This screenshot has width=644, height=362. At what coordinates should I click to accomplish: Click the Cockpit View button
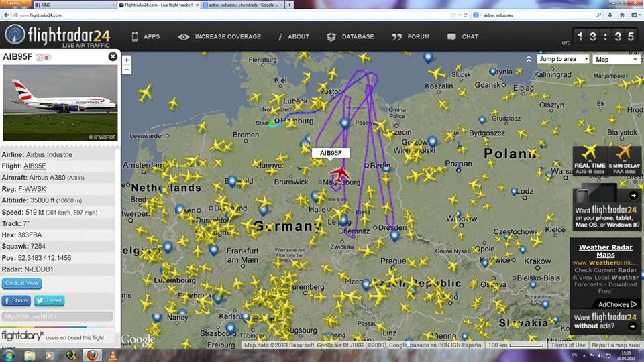click(x=21, y=283)
